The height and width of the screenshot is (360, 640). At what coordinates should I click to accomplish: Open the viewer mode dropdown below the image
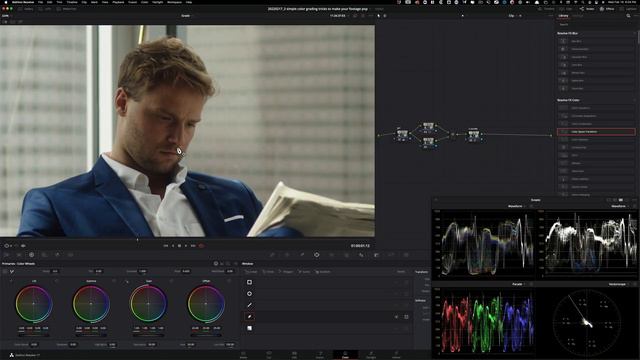[8, 246]
